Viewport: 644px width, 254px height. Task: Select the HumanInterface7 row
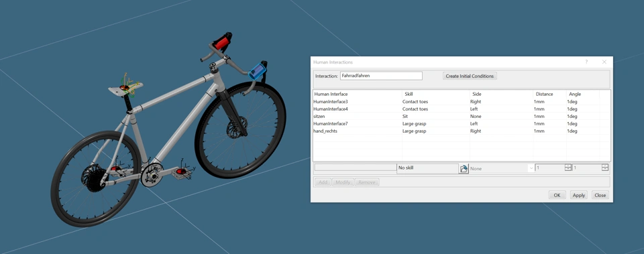(x=462, y=123)
